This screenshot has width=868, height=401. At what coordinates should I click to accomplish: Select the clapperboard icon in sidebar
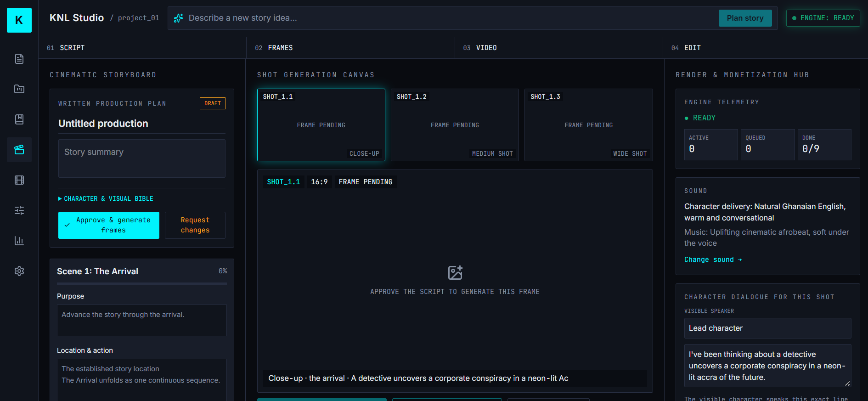coord(19,150)
